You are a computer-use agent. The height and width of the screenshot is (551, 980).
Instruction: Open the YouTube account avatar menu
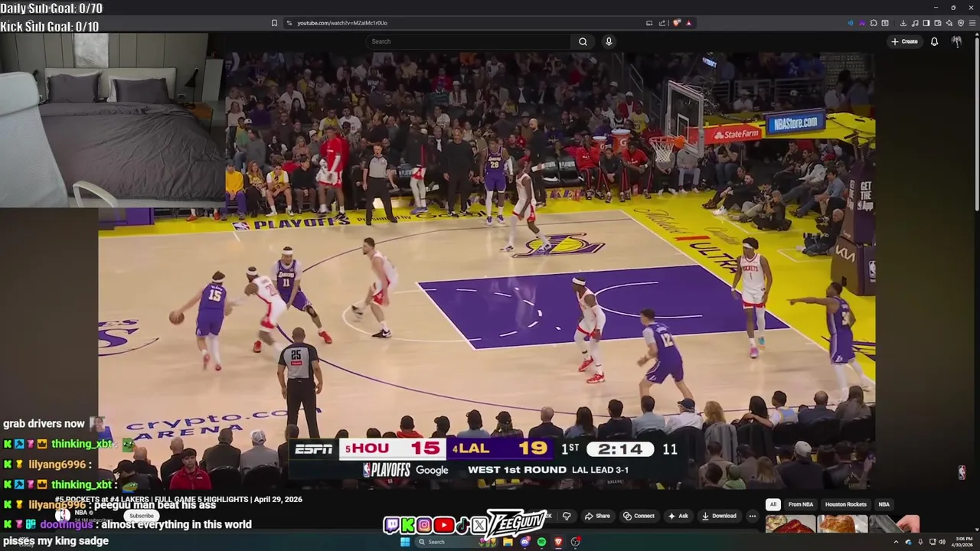(x=956, y=41)
